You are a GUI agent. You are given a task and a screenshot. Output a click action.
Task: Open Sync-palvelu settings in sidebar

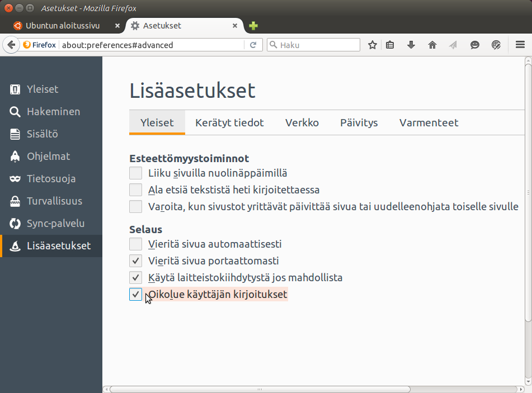tap(55, 224)
